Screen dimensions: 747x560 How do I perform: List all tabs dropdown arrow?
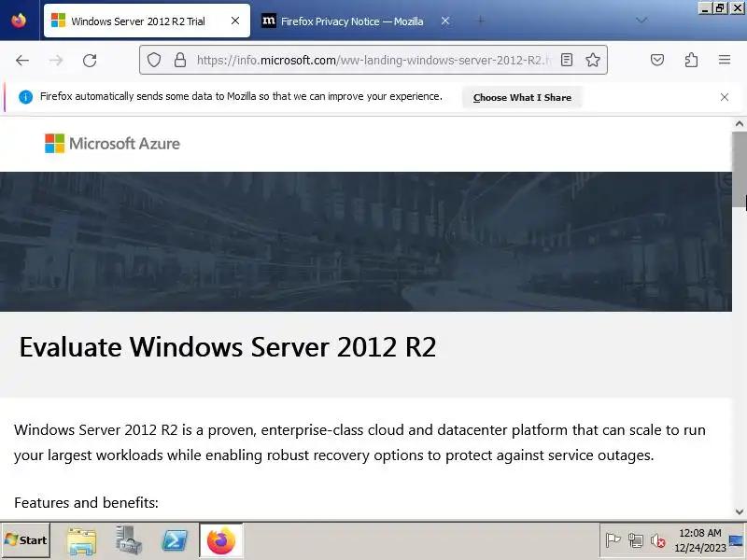[x=641, y=21]
